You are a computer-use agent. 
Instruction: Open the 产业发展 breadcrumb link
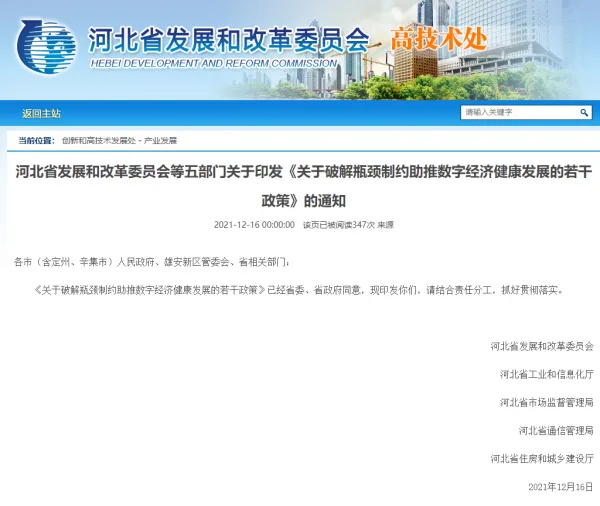click(160, 141)
